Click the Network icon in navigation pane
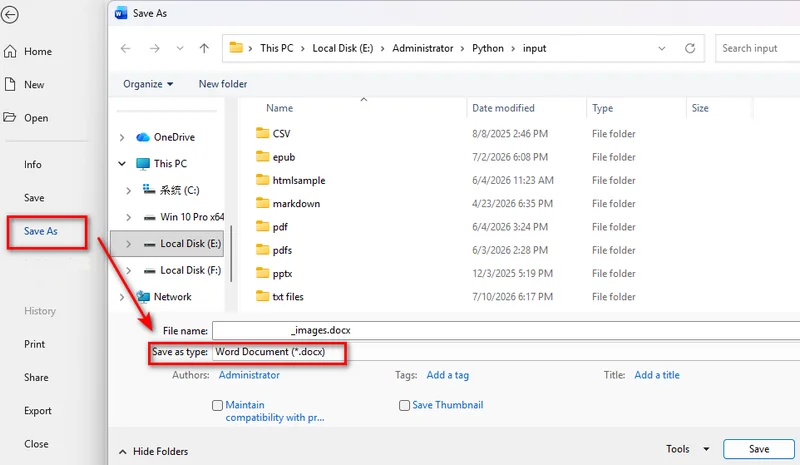The width and height of the screenshot is (800, 465). coord(143,297)
